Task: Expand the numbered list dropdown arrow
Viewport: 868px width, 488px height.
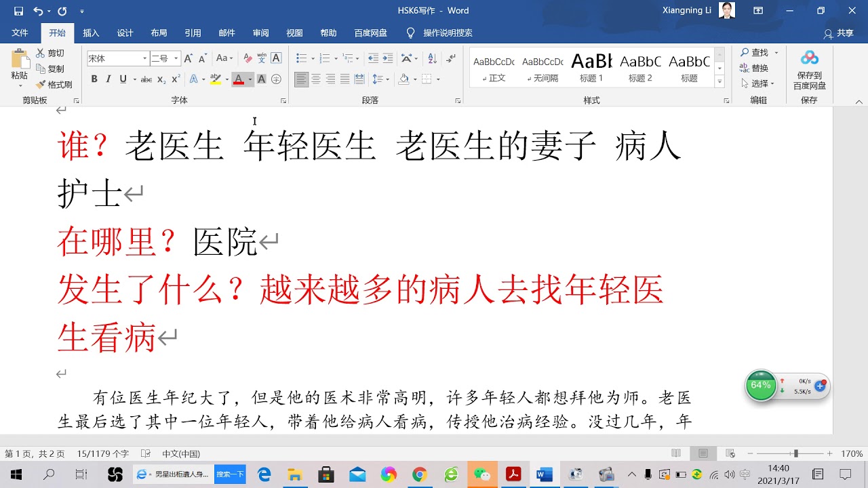Action: [335, 59]
